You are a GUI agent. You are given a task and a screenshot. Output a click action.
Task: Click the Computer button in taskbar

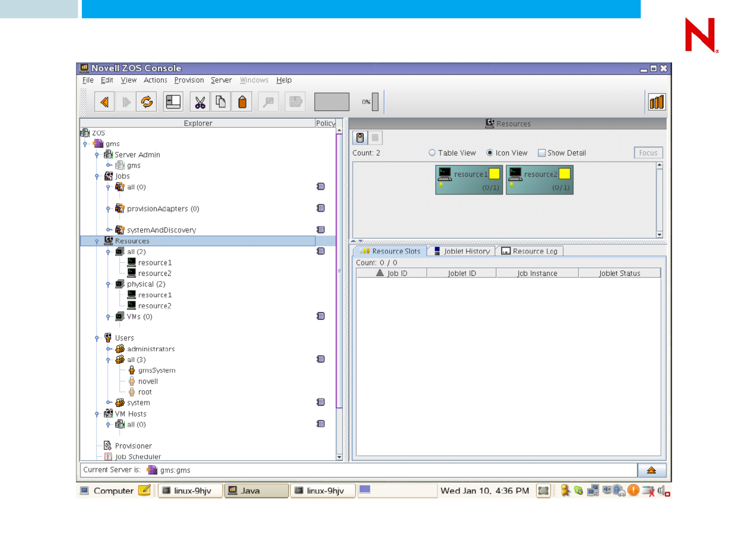[107, 491]
